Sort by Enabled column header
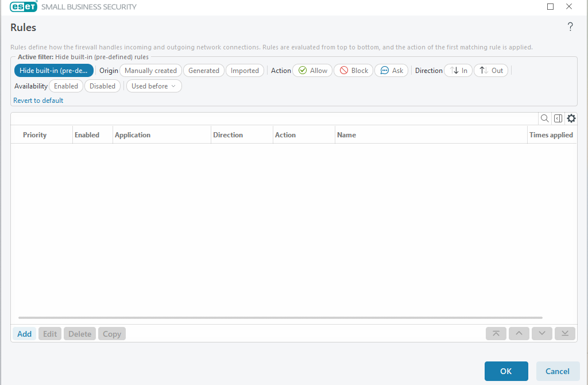This screenshot has height=385, width=588. pyautogui.click(x=92, y=134)
